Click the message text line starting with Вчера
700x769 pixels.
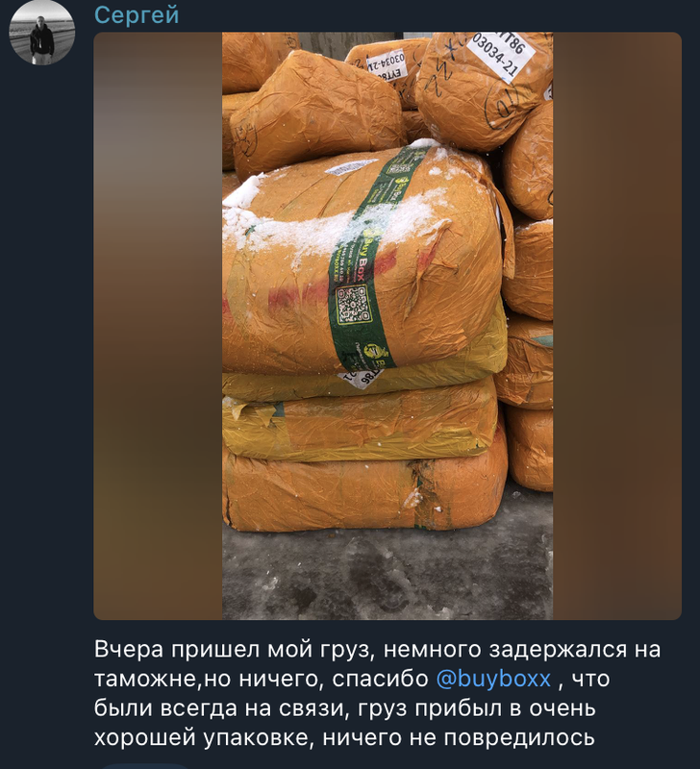point(377,650)
